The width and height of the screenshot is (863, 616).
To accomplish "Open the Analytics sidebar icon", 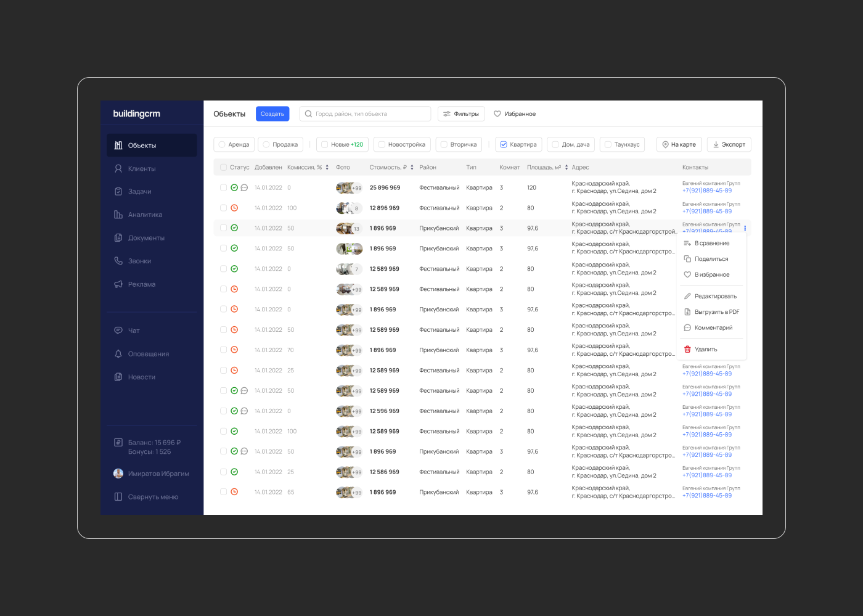I will [x=118, y=215].
